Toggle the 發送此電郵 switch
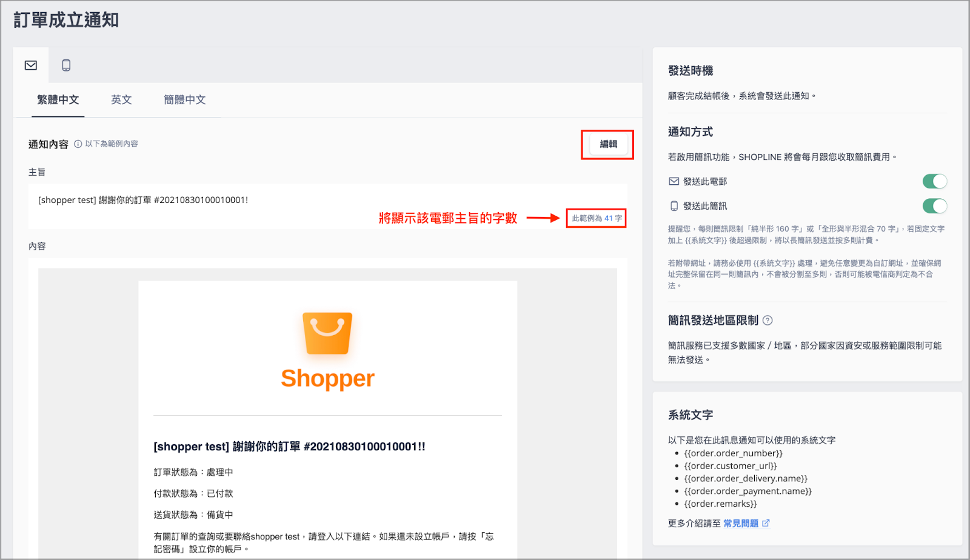The width and height of the screenshot is (970, 560). pyautogui.click(x=934, y=181)
